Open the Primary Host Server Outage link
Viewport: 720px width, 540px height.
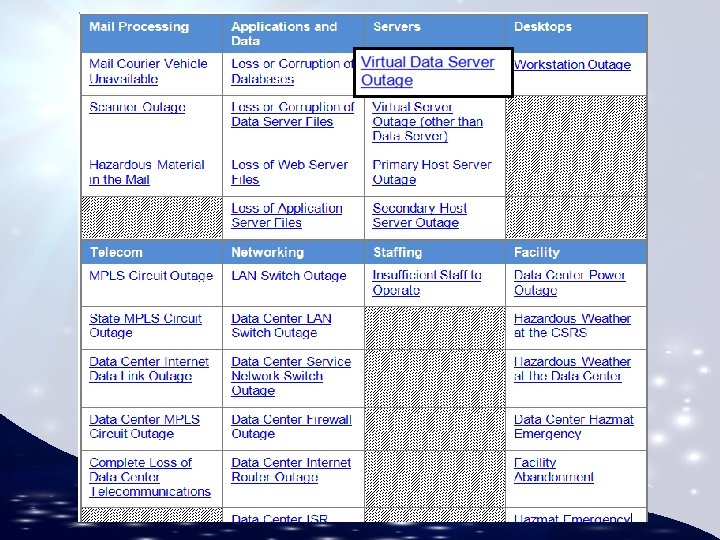[432, 172]
